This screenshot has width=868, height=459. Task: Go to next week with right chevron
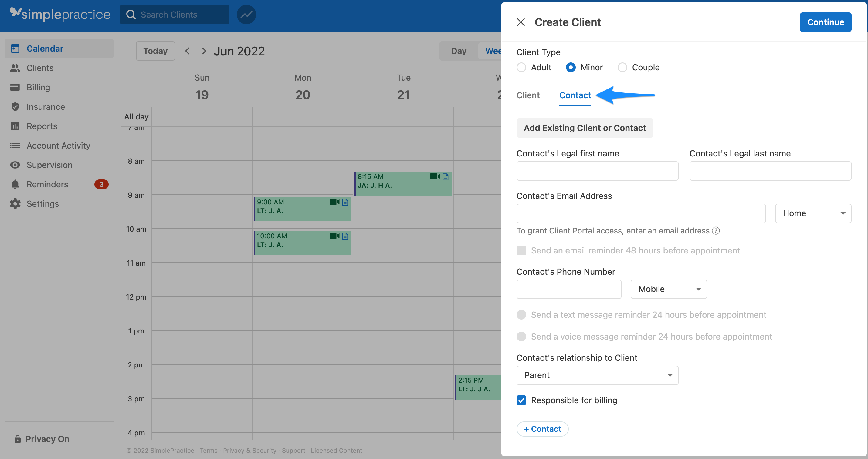coord(204,51)
